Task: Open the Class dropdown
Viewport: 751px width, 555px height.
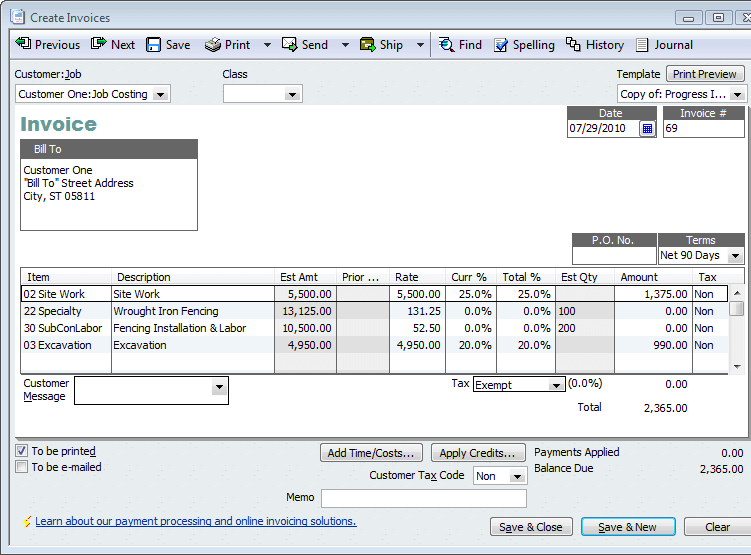Action: (292, 94)
